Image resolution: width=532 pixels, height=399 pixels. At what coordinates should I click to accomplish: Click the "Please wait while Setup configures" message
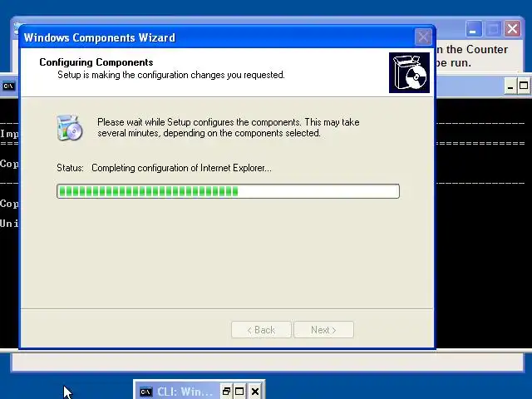(229, 127)
